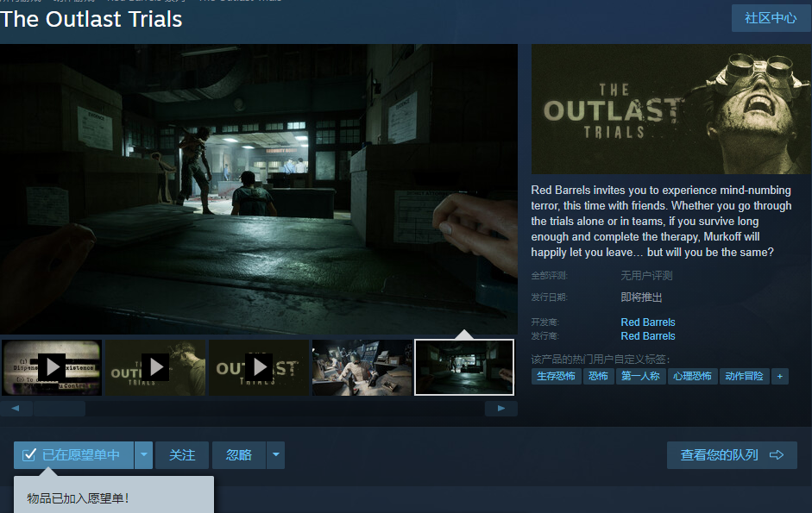Click the left arrow of thumbnail strip
Viewport: 812px width, 513px height.
coord(16,409)
